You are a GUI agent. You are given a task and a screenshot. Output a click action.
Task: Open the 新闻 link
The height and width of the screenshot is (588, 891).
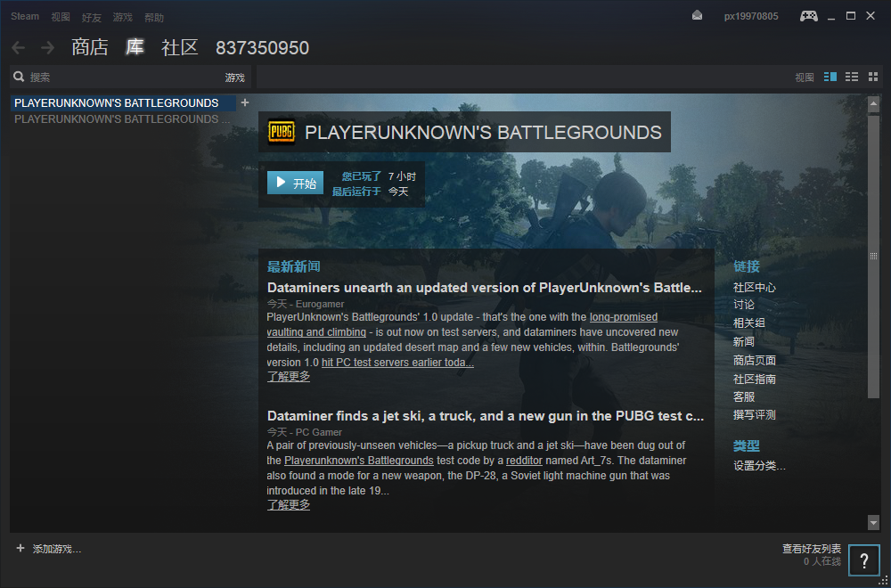[x=744, y=341]
